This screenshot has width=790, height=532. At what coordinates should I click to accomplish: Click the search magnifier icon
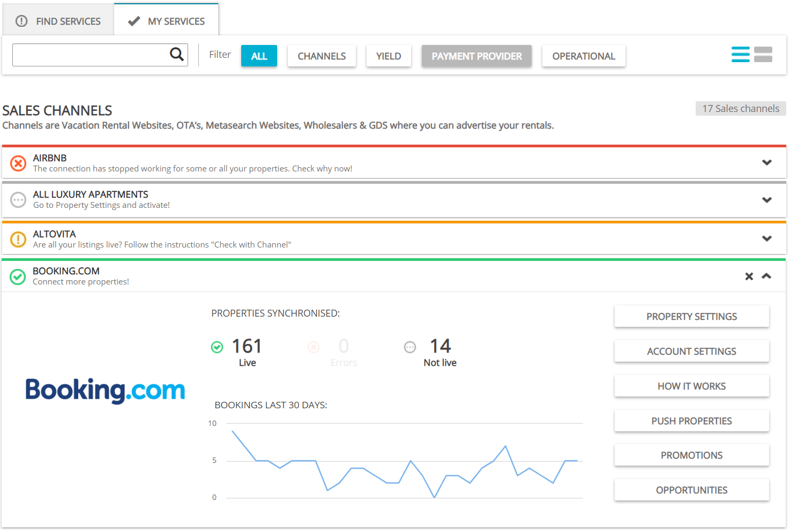(176, 54)
